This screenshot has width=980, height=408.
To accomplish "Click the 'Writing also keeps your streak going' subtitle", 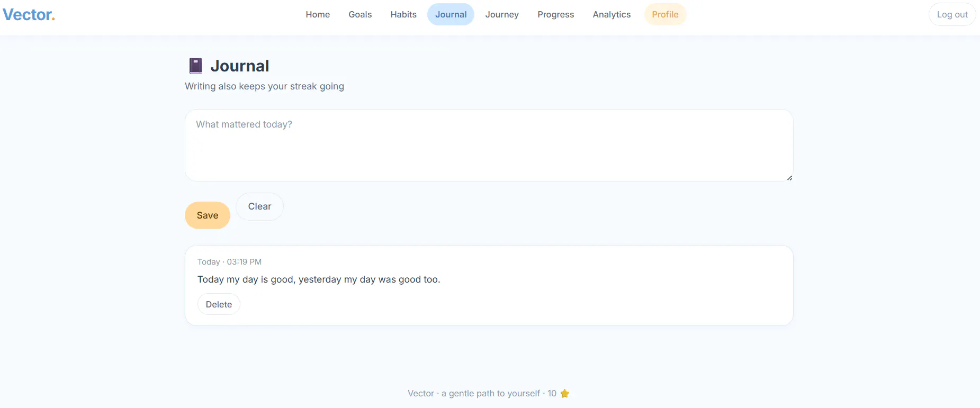I will tap(264, 86).
